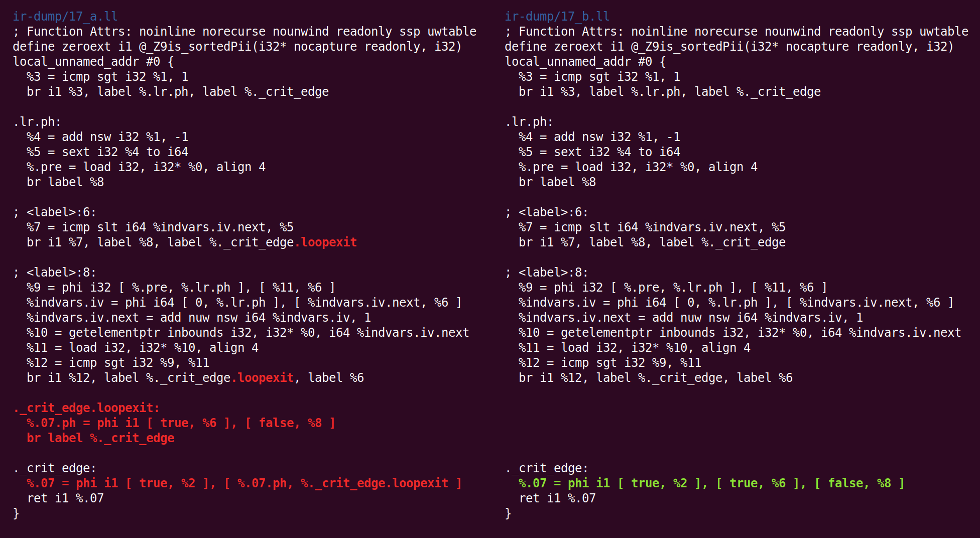
Task: Click the red 'br label %._crit_edge' line
Action: [100, 438]
